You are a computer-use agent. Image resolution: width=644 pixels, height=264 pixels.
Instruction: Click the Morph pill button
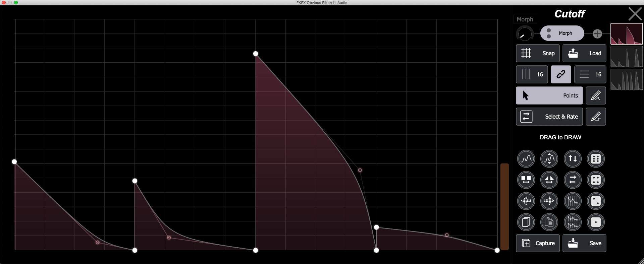pos(562,33)
